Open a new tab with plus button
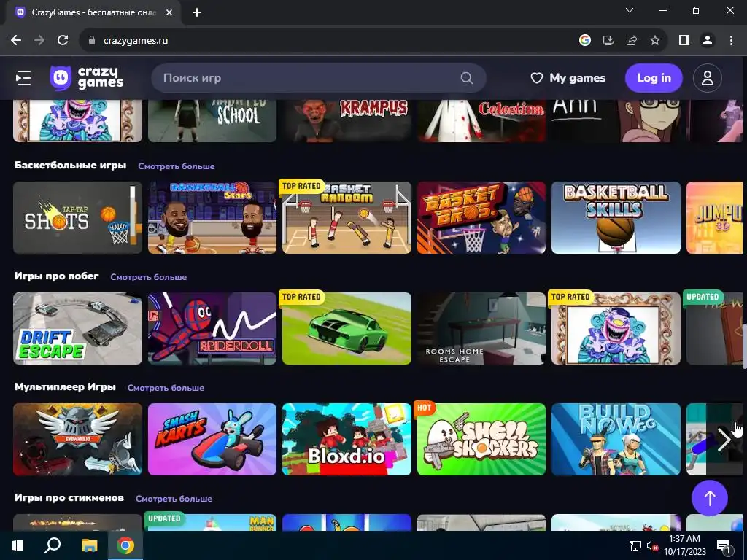 (x=197, y=12)
